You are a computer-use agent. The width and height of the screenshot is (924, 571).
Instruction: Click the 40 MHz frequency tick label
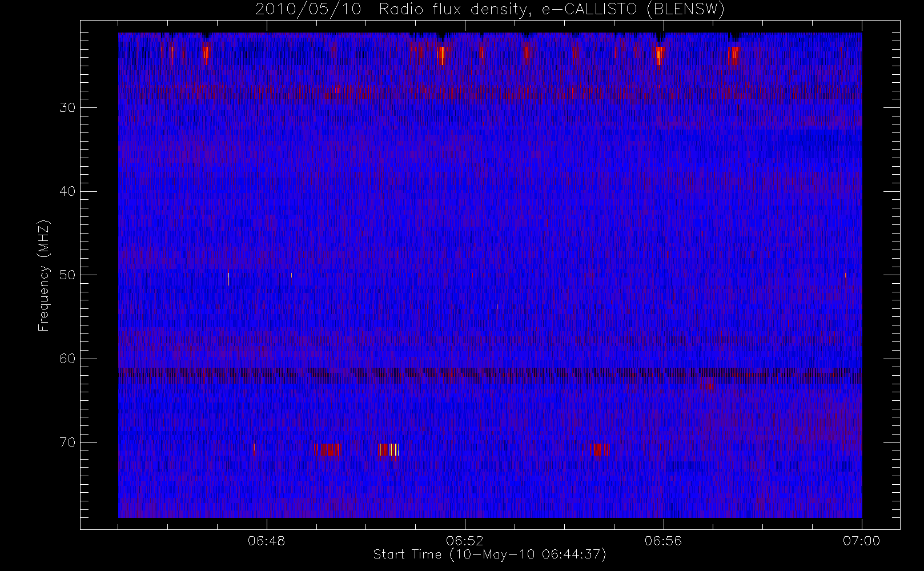point(67,191)
